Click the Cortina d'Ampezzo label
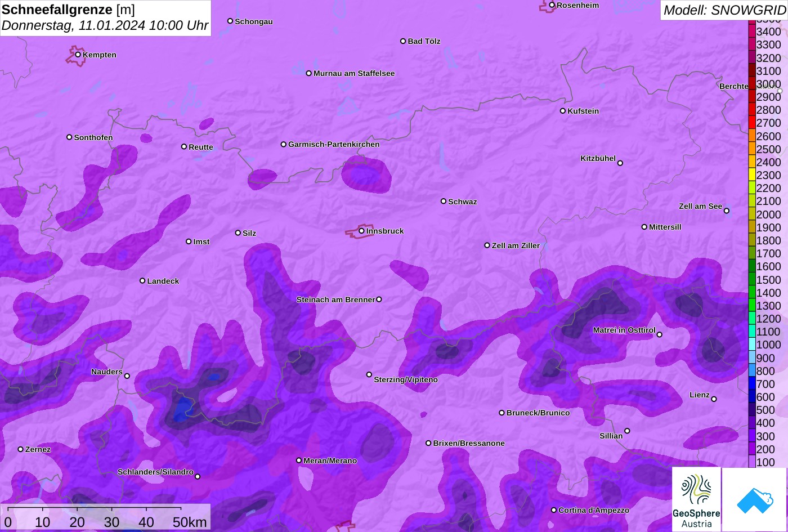Viewport: 788px width, 532px height. click(x=594, y=510)
